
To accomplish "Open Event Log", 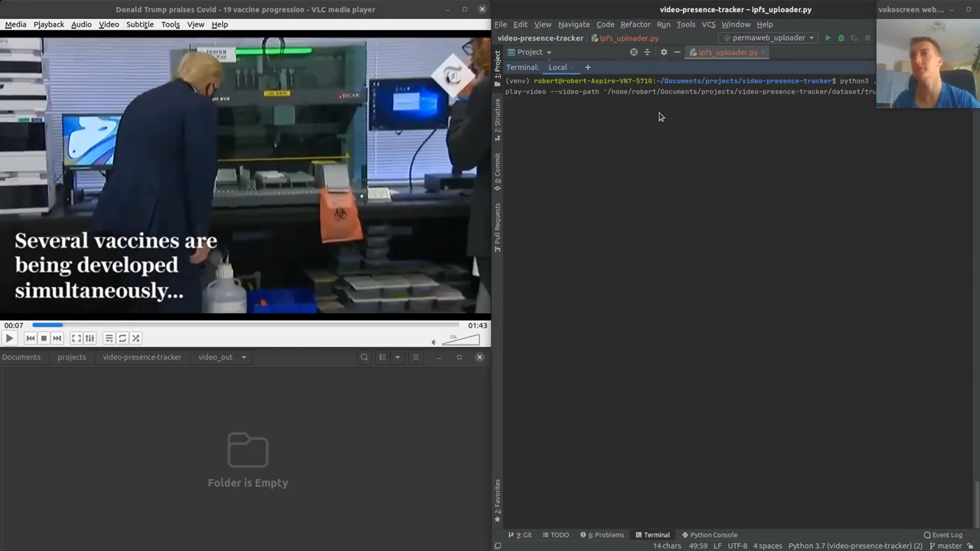I will click(943, 535).
